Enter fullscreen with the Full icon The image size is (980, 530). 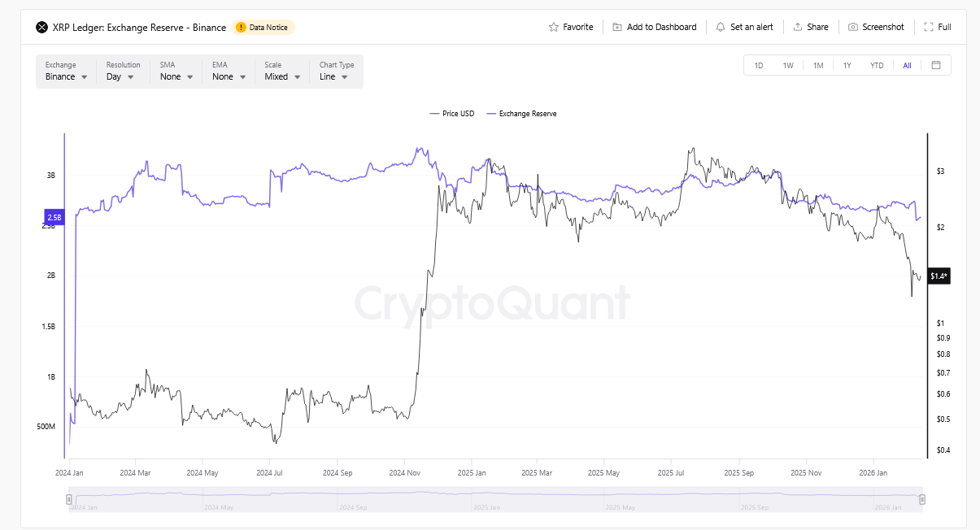click(x=930, y=27)
